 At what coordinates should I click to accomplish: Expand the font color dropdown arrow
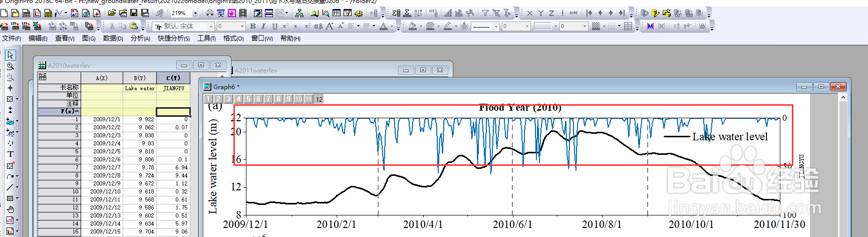tap(392, 26)
